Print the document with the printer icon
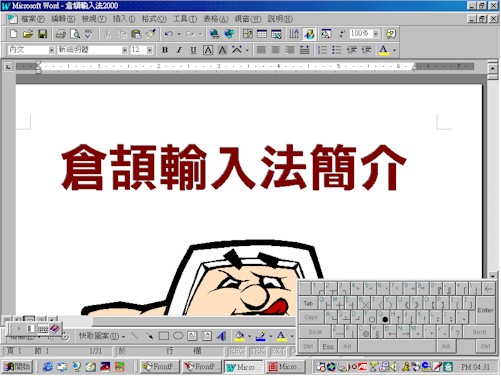 [61, 34]
